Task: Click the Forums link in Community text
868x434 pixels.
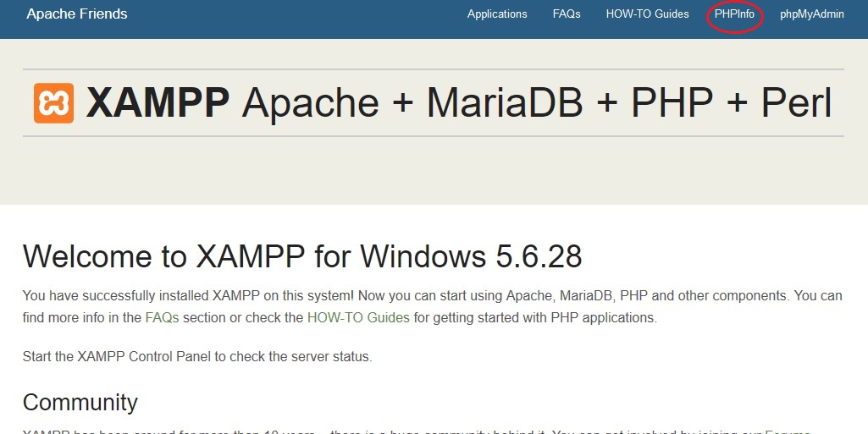Action: pyautogui.click(x=788, y=431)
